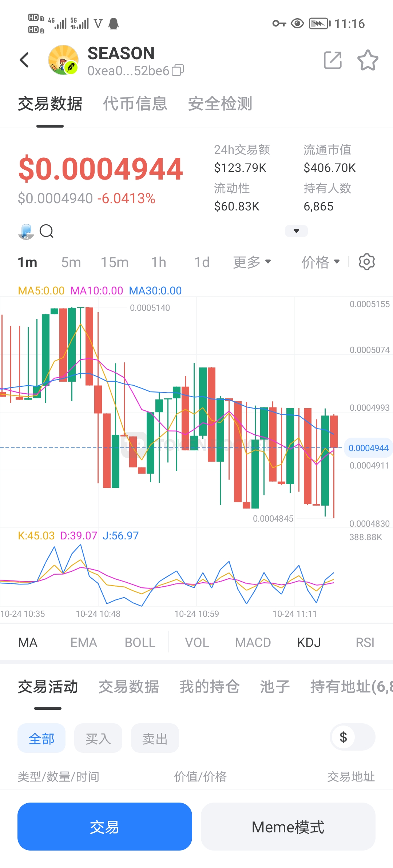Screen dimensions: 393x868
Task: Open Meme模式
Action: [x=288, y=827]
